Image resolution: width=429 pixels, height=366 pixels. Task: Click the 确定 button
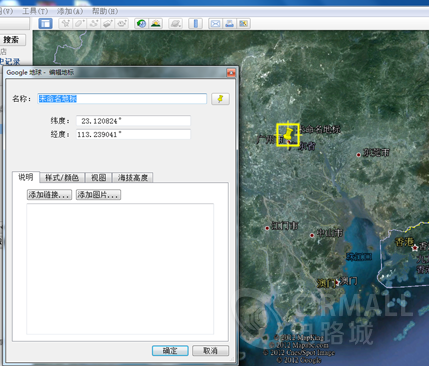click(170, 351)
